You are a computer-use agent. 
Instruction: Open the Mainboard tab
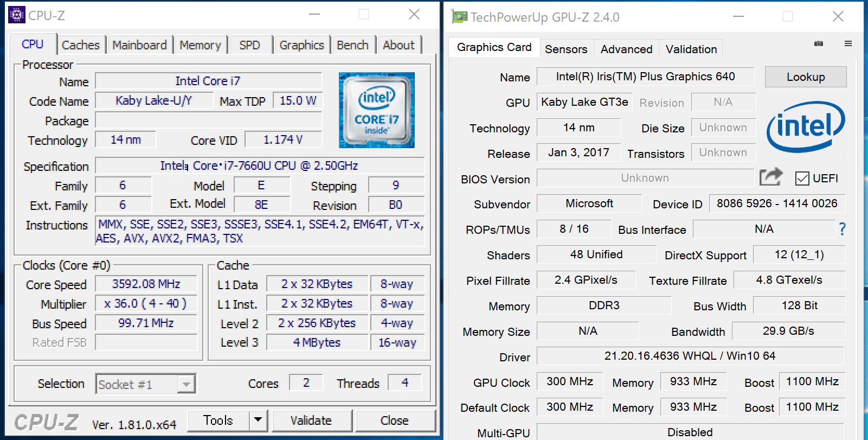[x=140, y=45]
